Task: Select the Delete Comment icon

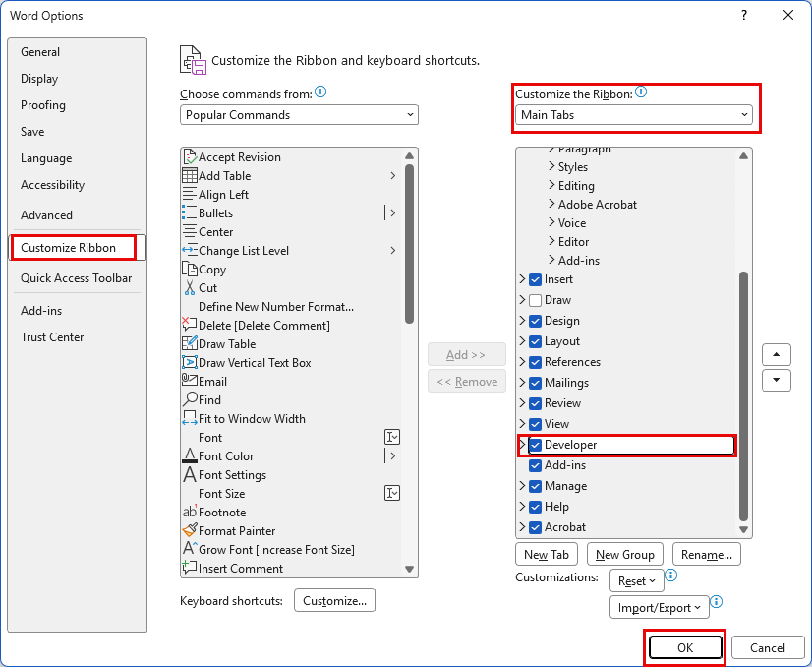Action: [190, 325]
